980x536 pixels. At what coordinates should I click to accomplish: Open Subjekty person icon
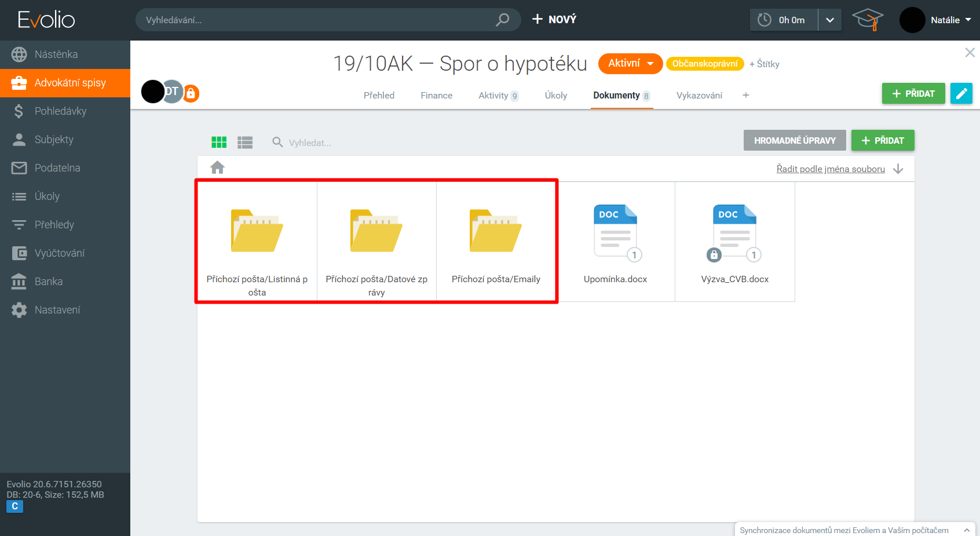[19, 140]
